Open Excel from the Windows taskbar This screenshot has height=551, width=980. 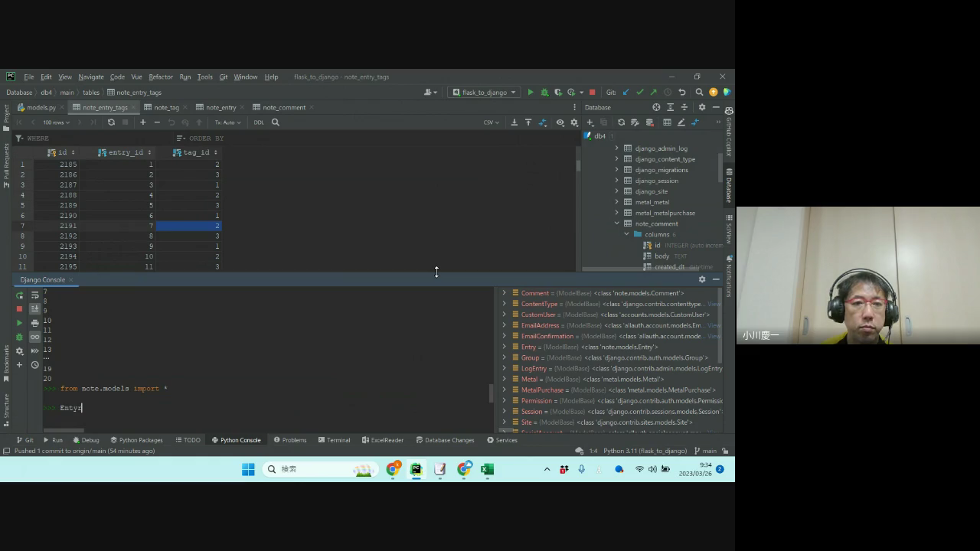click(488, 469)
